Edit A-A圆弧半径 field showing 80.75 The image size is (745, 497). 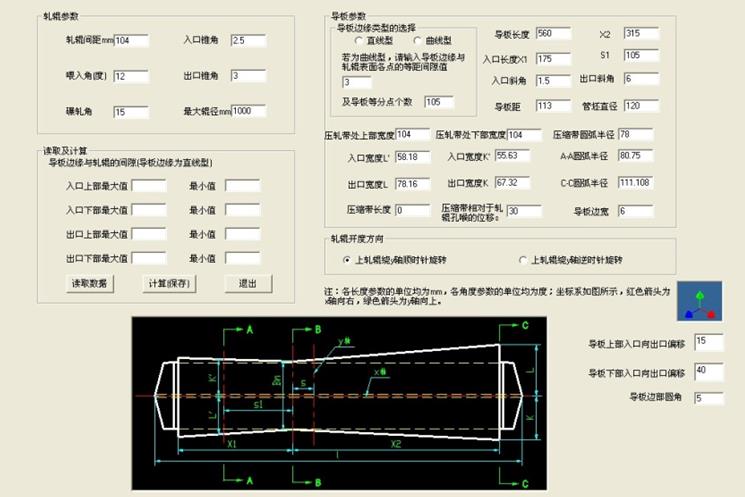point(636,156)
